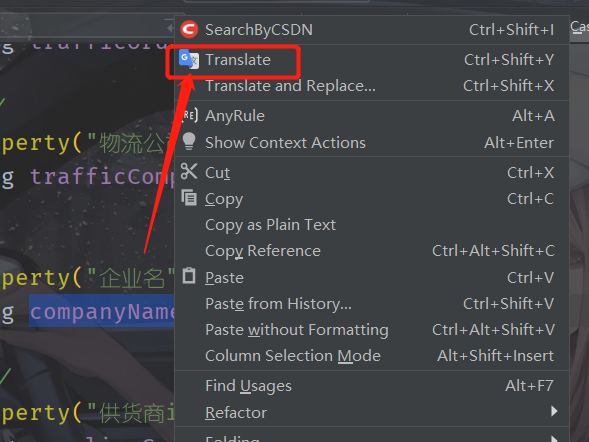This screenshot has height=442, width=589.
Task: Click the red CSDN search icon
Action: [189, 30]
